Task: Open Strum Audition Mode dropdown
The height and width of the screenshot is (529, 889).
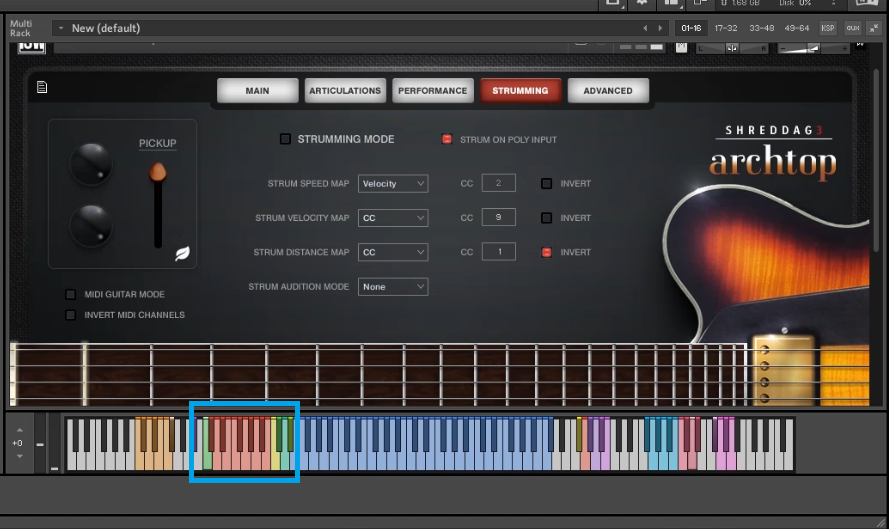Action: [393, 287]
